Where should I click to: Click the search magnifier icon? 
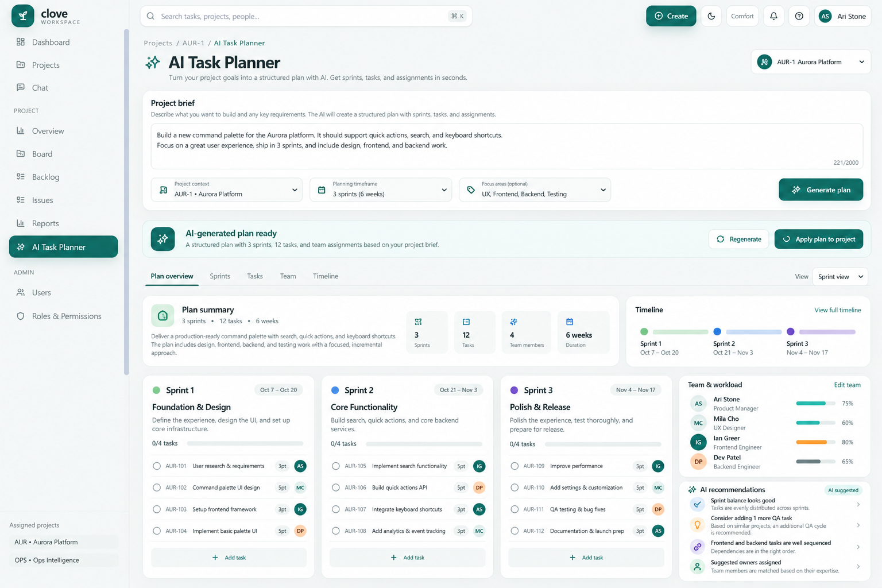point(150,16)
